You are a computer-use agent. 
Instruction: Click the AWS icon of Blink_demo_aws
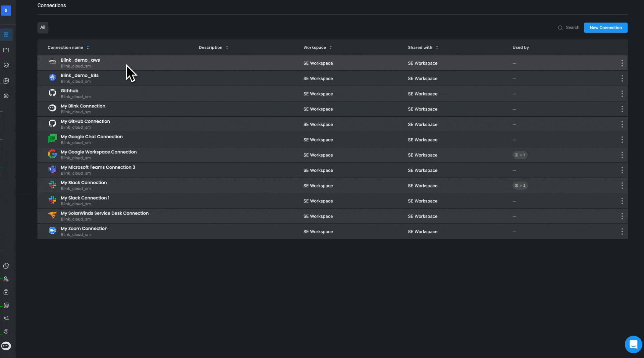click(x=52, y=61)
